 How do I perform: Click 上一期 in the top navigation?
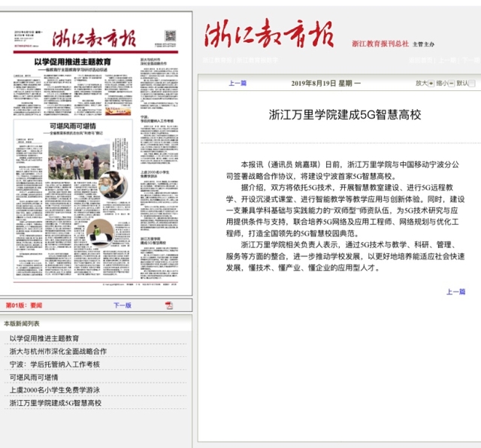click(x=447, y=60)
